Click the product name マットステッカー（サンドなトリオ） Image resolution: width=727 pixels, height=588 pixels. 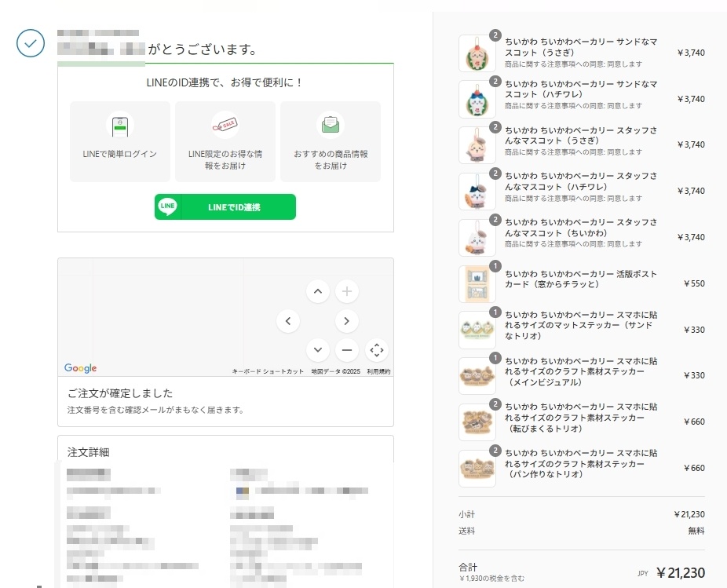click(581, 325)
